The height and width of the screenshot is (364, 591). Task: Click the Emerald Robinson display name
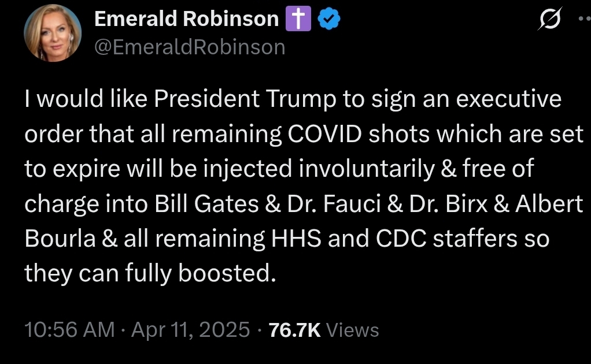pyautogui.click(x=186, y=20)
